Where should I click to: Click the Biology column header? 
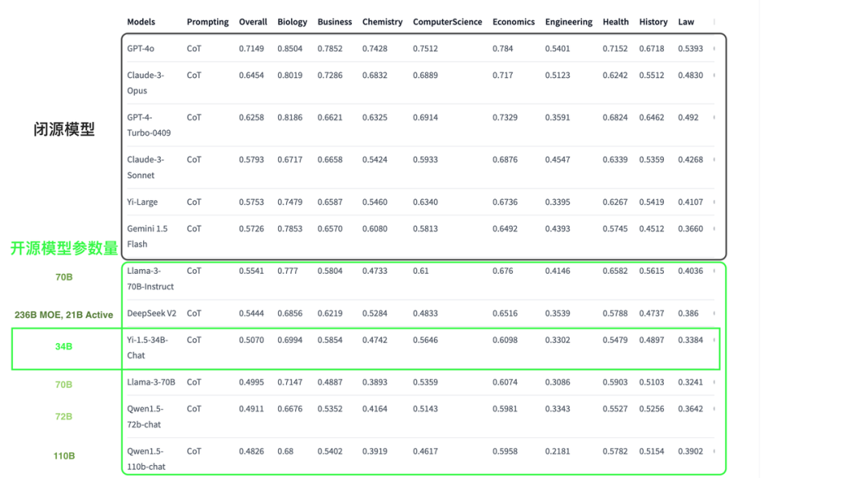292,22
